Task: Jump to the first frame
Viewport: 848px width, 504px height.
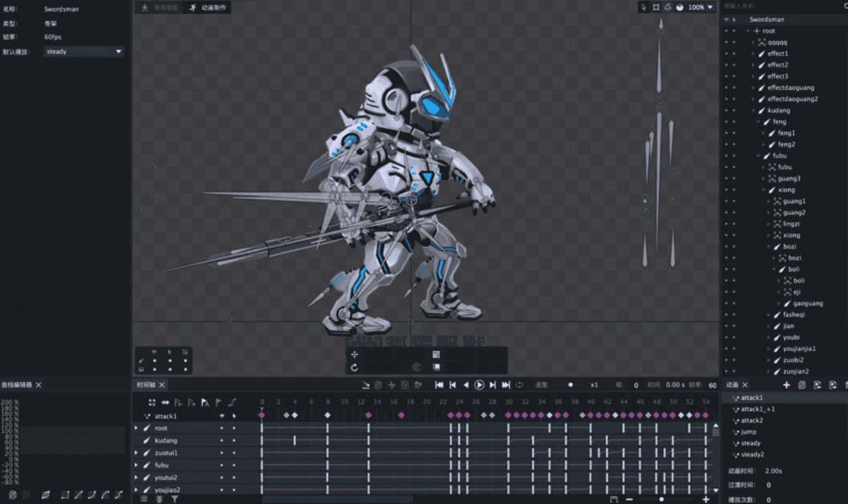Action: click(x=439, y=385)
